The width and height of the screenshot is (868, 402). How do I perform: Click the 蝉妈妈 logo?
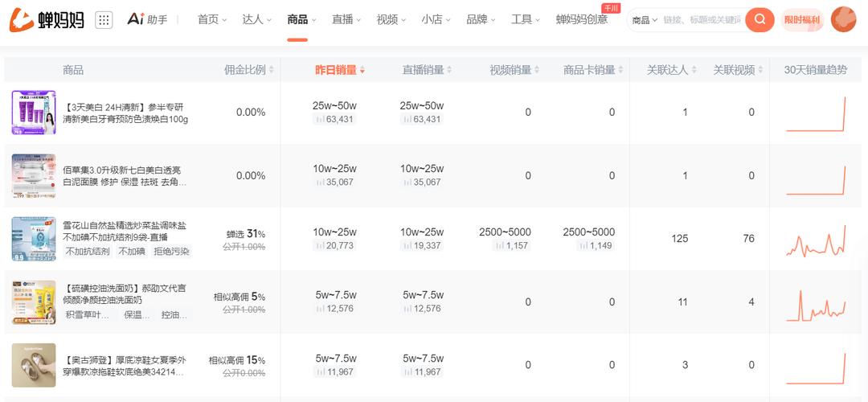pyautogui.click(x=47, y=20)
